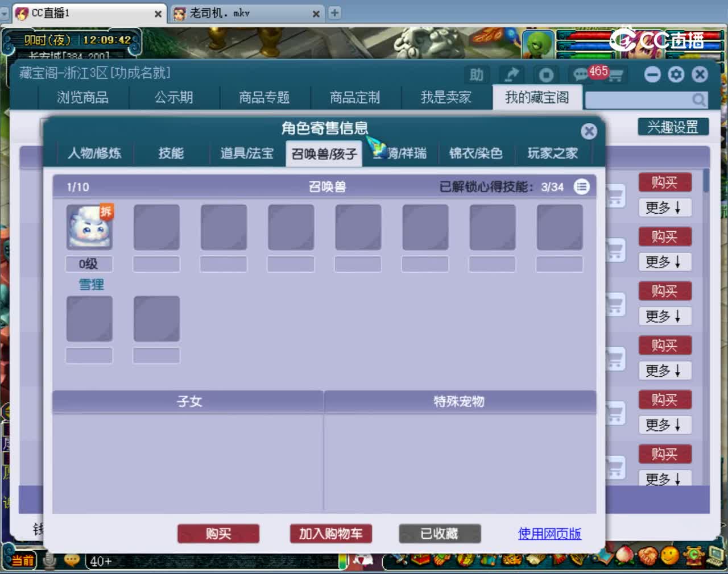Click the computer monitor icon bottom right
The image size is (728, 574).
715,555
